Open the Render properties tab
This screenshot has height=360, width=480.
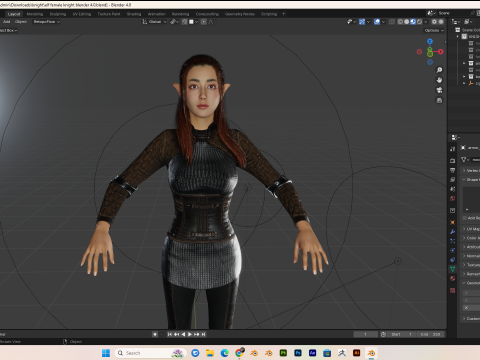[x=452, y=161]
